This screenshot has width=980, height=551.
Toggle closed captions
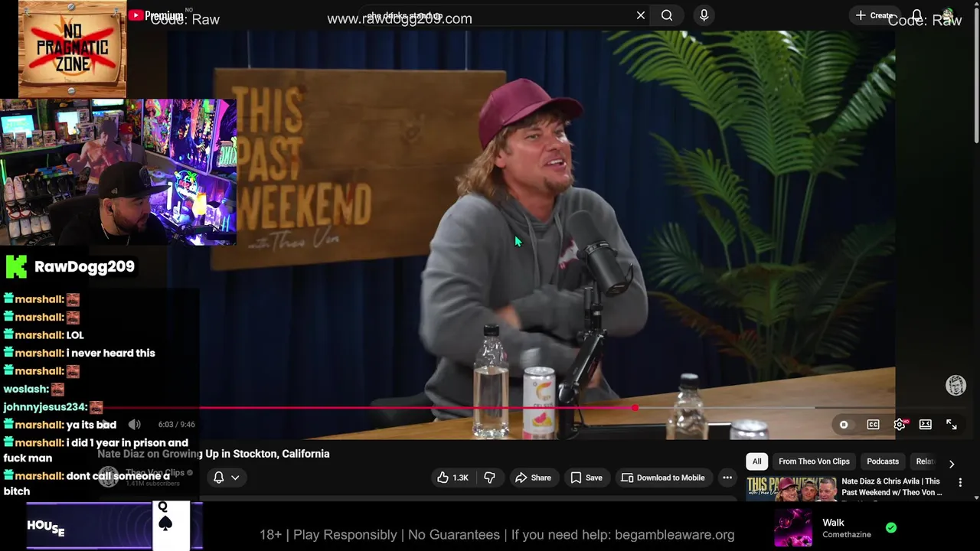point(873,425)
